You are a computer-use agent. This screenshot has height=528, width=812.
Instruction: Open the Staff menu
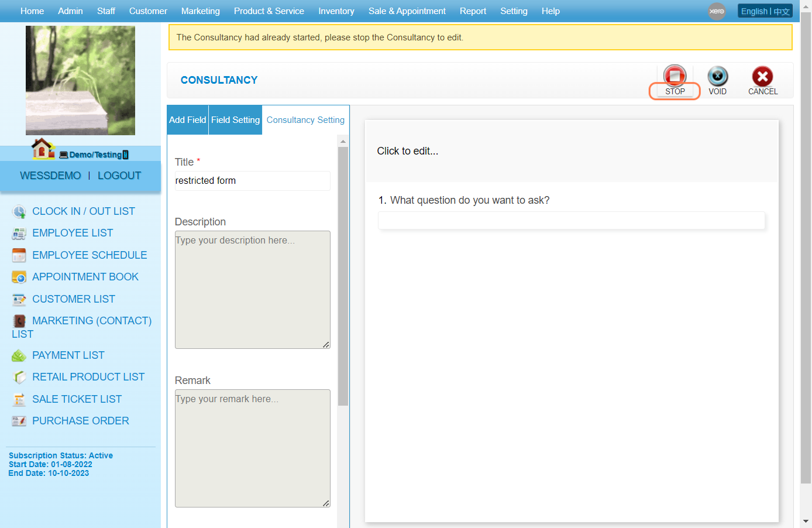coord(106,11)
